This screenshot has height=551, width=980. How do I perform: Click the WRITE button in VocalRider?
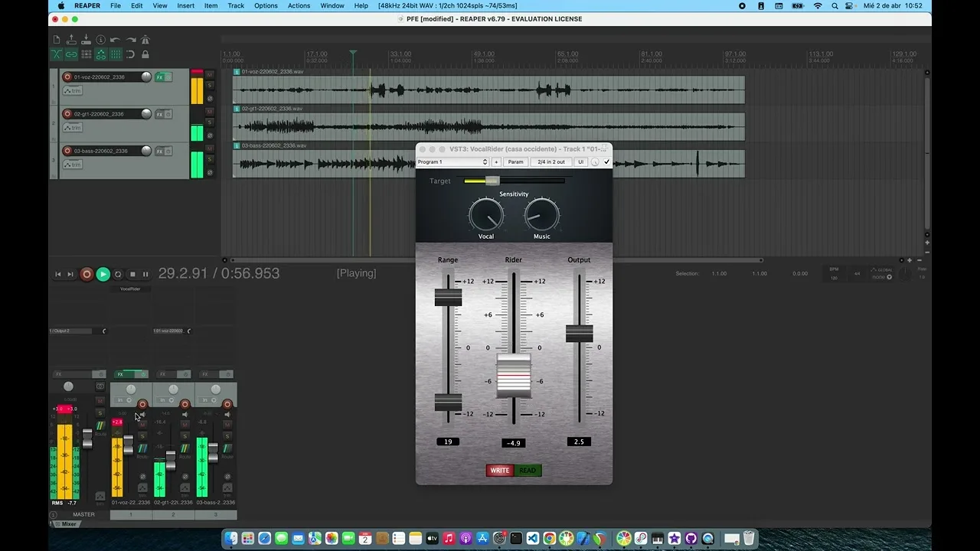(x=499, y=471)
